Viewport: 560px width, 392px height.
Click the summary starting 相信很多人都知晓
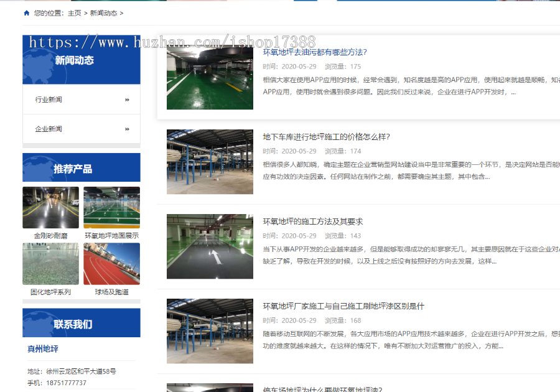tap(411, 170)
